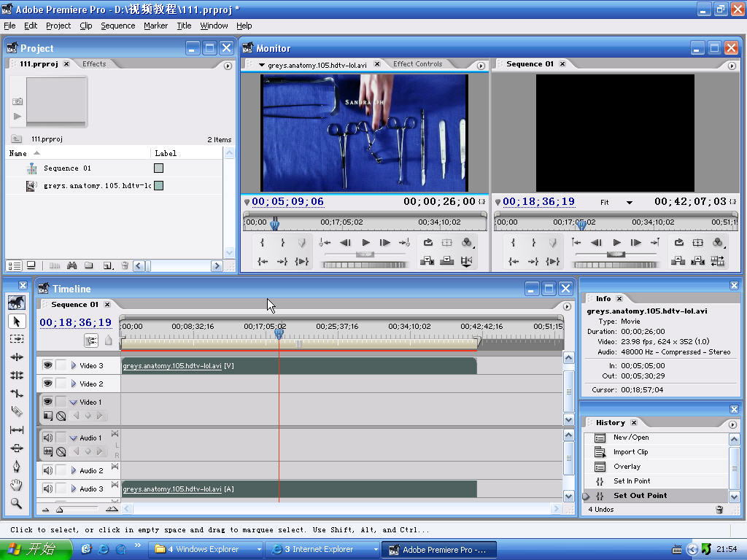Mute the Audio 1 track speaker icon

47,437
